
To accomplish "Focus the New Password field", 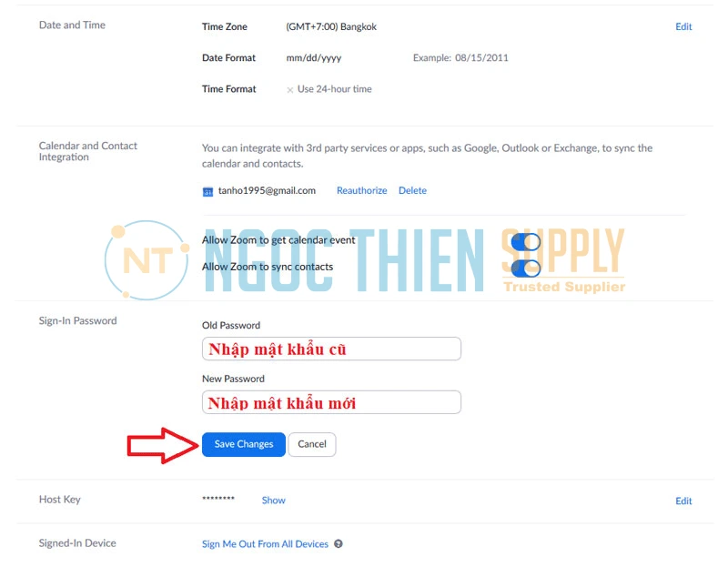I will click(x=331, y=402).
